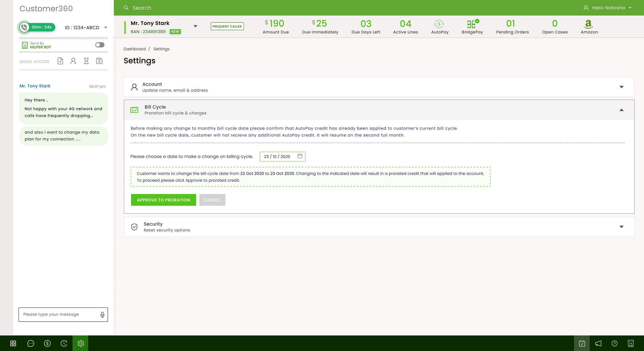Click the add user quick access icon
This screenshot has width=644, height=351.
point(73,61)
